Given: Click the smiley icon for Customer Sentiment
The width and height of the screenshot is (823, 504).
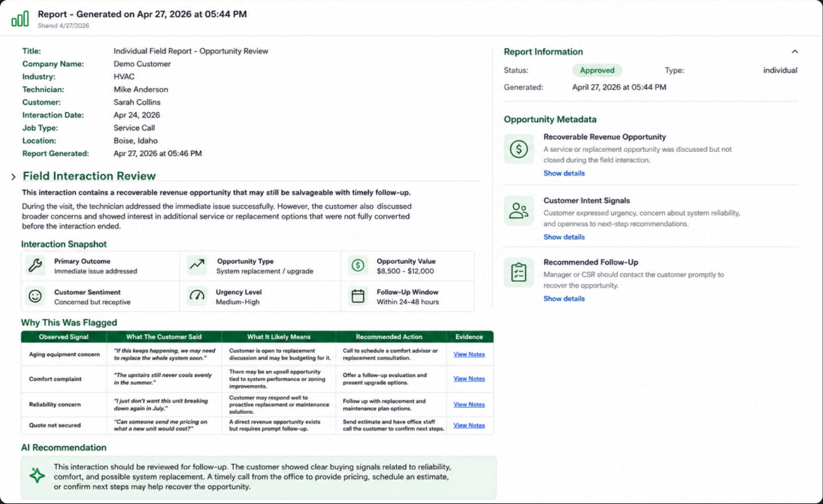Looking at the screenshot, I should click(x=35, y=297).
